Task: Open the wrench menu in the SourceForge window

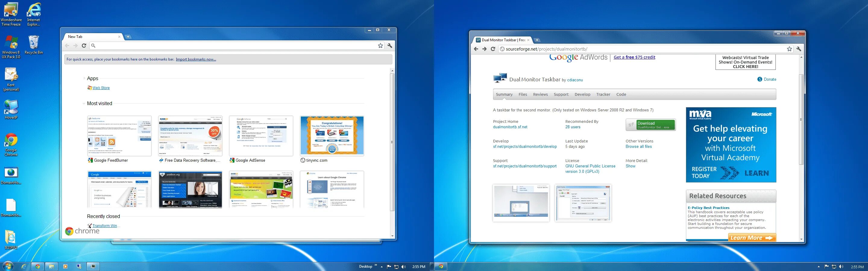Action: 799,49
